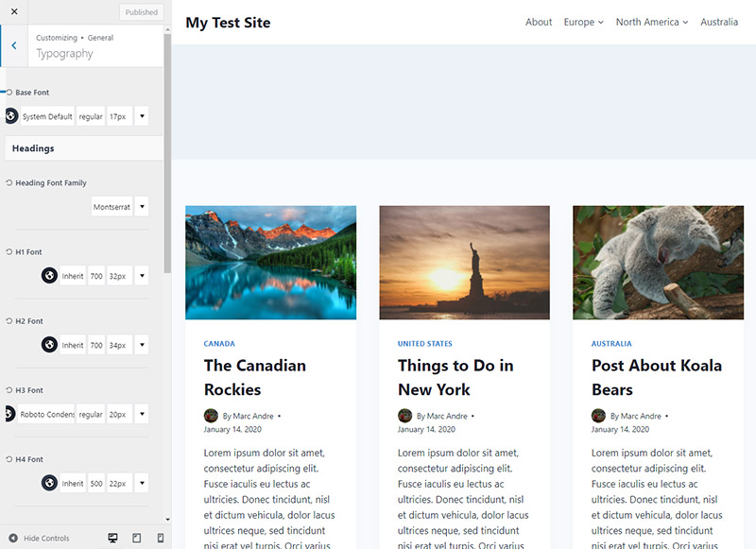This screenshot has height=549, width=756.
Task: Switch to tablet preview mode
Action: [x=137, y=538]
